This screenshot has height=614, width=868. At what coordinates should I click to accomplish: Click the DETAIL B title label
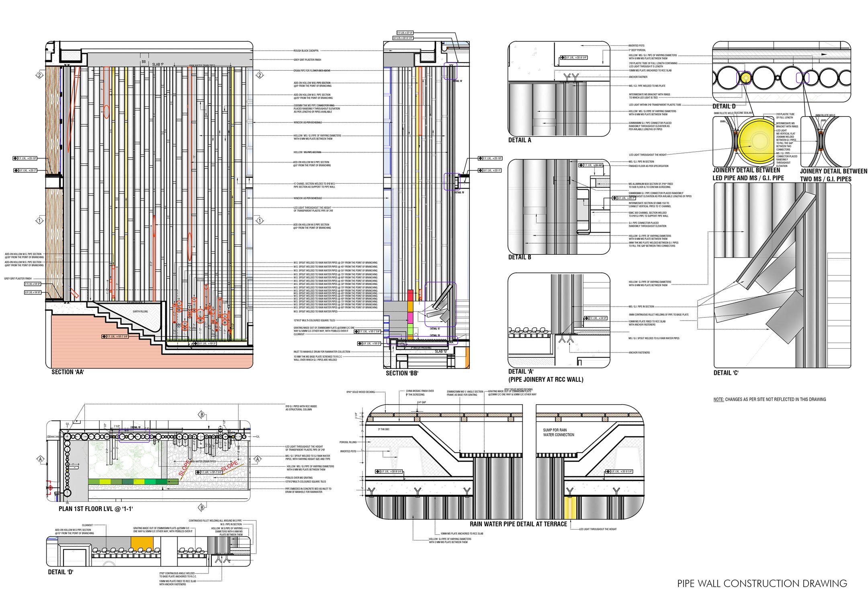[x=520, y=257]
